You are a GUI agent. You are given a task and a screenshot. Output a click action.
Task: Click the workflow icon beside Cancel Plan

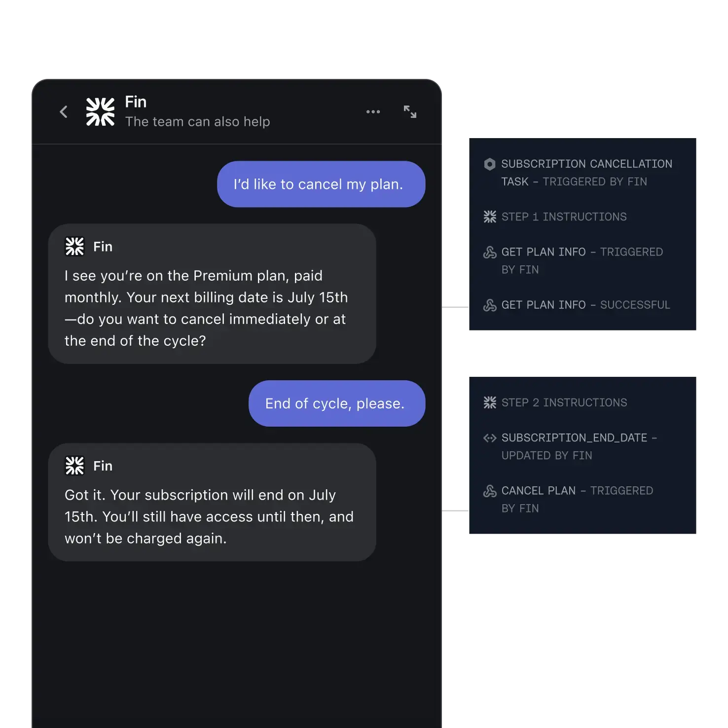coord(489,491)
